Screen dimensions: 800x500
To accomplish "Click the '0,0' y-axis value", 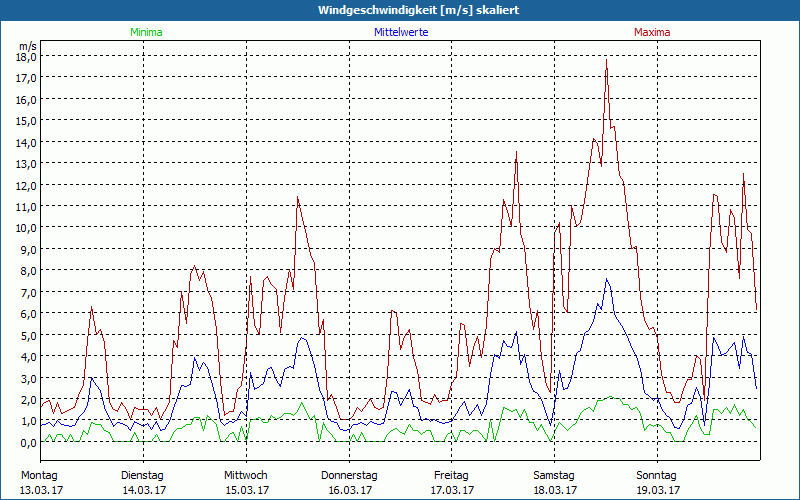I will 30,443.
